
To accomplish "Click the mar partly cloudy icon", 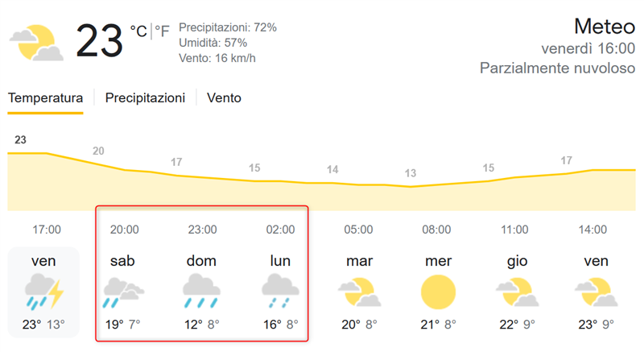I will [359, 292].
